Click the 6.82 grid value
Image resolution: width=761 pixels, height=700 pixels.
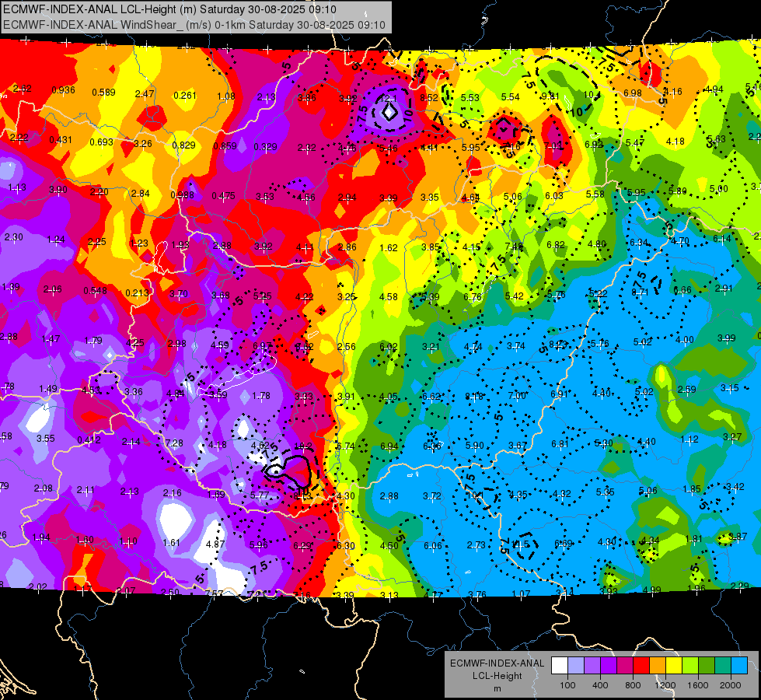[x=556, y=245]
